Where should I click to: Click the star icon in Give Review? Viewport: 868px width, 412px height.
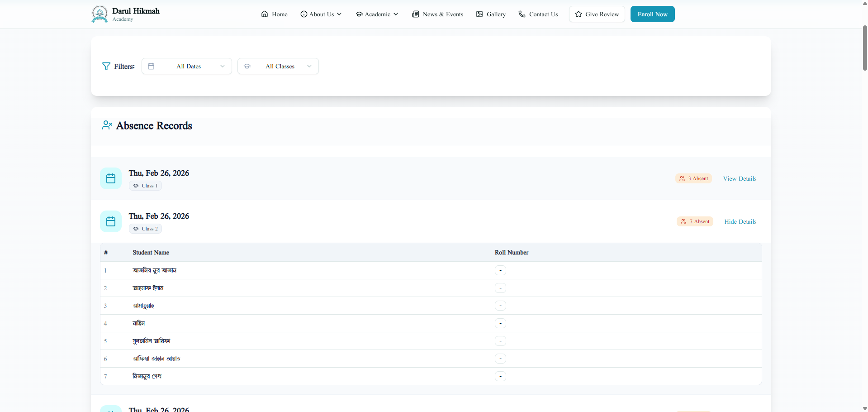[x=579, y=14]
